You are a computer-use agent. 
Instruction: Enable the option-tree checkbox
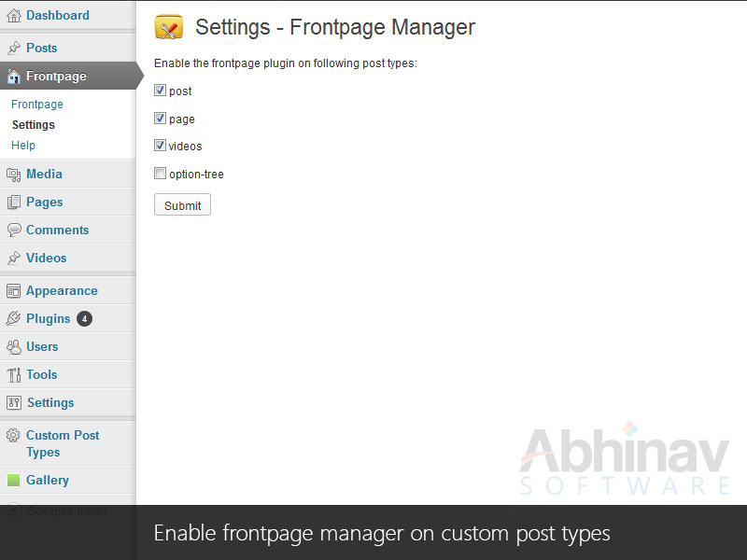point(161,174)
